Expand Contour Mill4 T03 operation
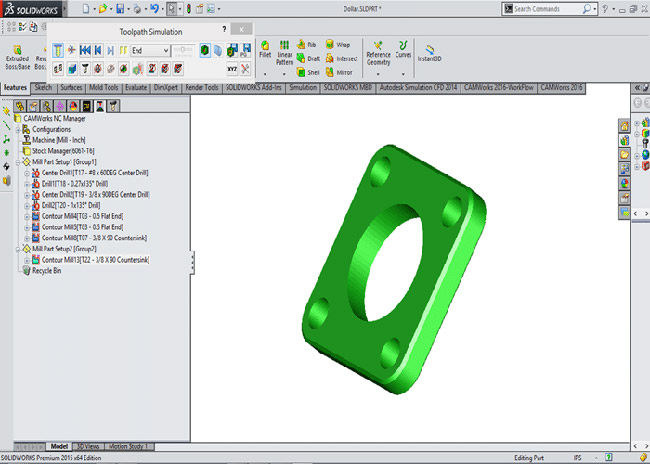This screenshot has width=650, height=464. pyautogui.click(x=27, y=216)
